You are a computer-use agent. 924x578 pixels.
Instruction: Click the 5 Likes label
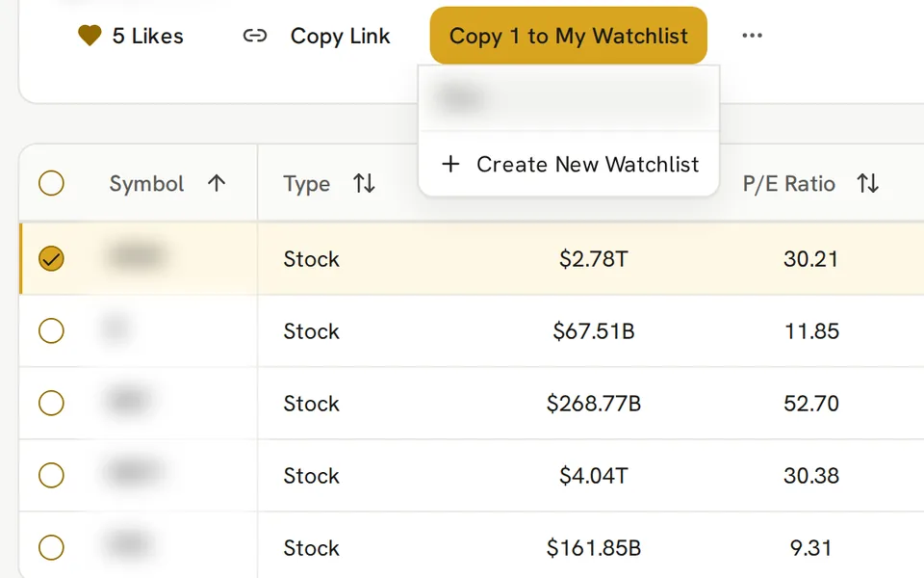[x=148, y=36]
